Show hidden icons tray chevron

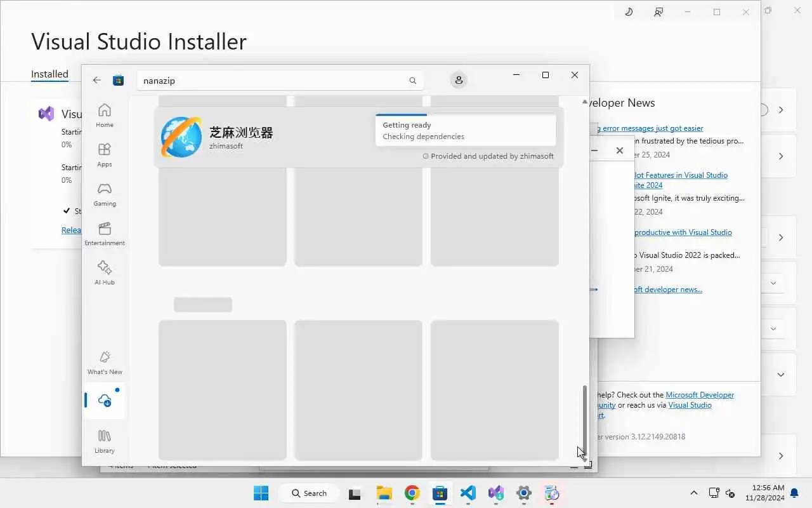[693, 493]
